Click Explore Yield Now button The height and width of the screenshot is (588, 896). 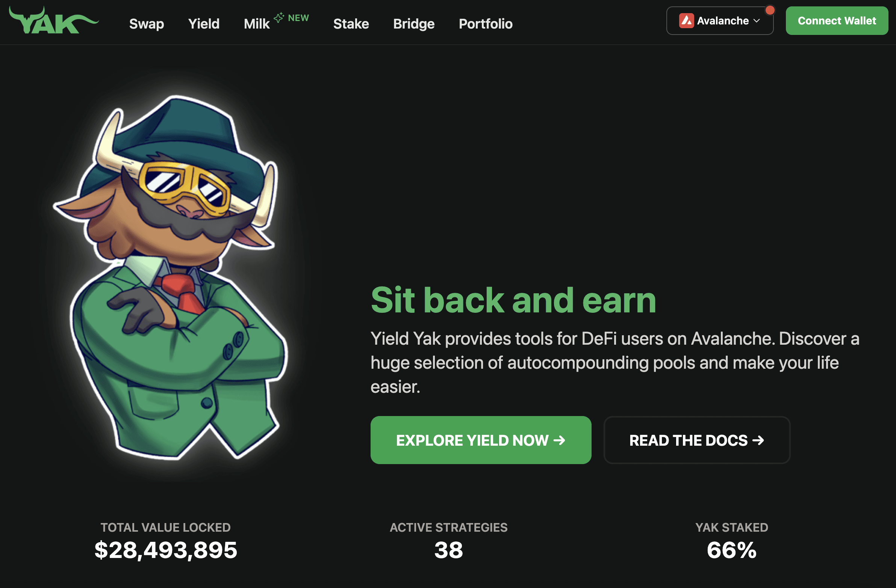[x=481, y=440]
